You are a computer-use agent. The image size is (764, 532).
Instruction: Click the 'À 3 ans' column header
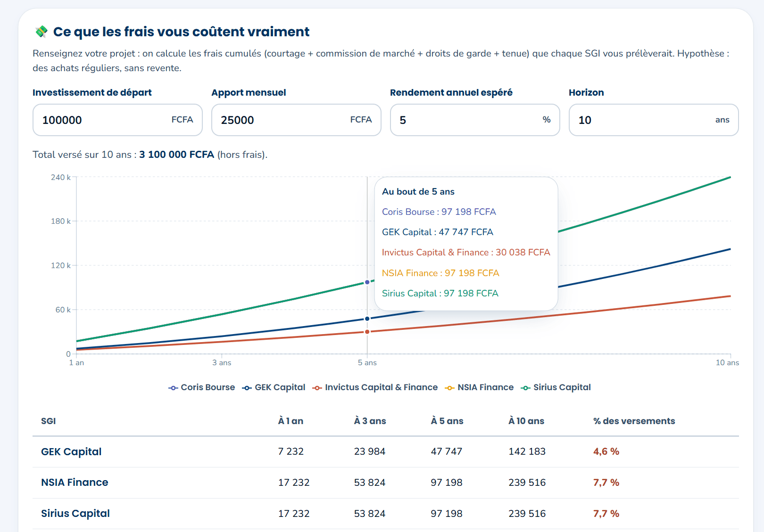pyautogui.click(x=370, y=421)
